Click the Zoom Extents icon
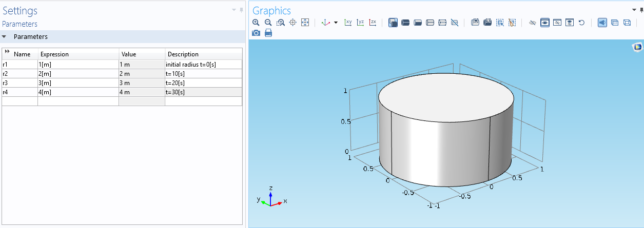 pos(305,23)
